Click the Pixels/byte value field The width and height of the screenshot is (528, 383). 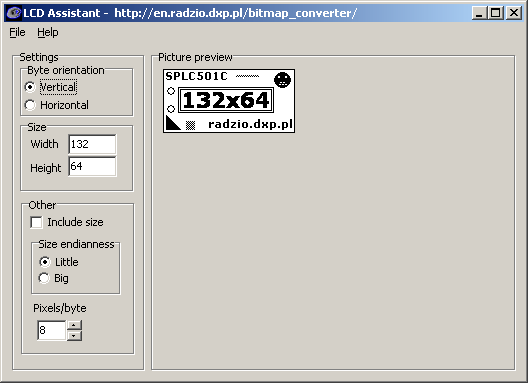pyautogui.click(x=52, y=330)
